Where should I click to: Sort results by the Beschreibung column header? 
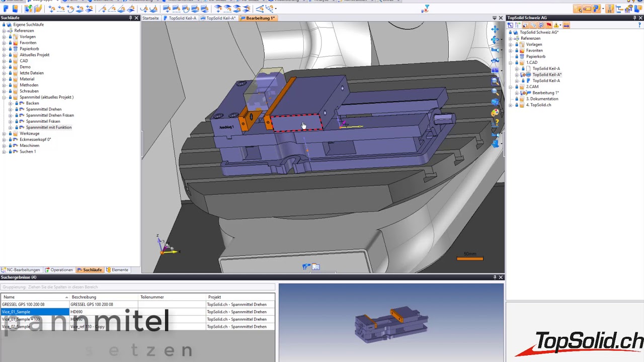click(104, 297)
